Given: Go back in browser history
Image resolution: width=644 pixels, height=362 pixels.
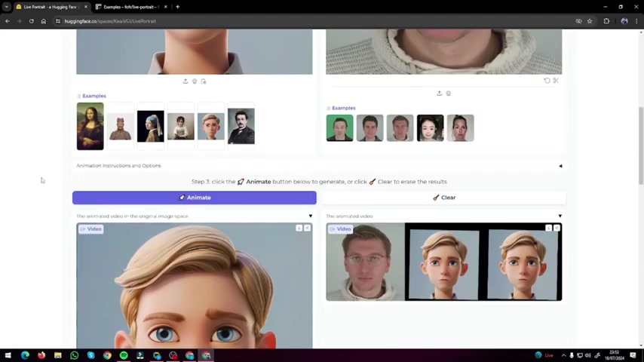Looking at the screenshot, I should 8,21.
